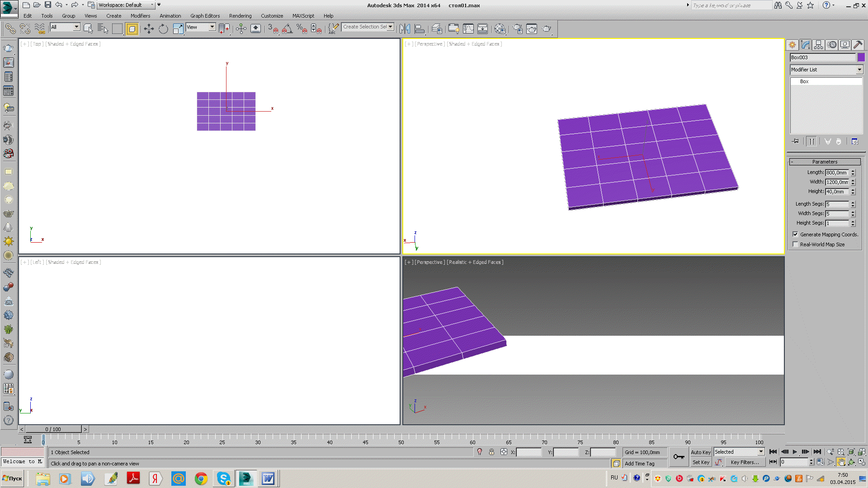Image resolution: width=868 pixels, height=488 pixels.
Task: Open the reference coordinate View dropdown
Action: [212, 27]
